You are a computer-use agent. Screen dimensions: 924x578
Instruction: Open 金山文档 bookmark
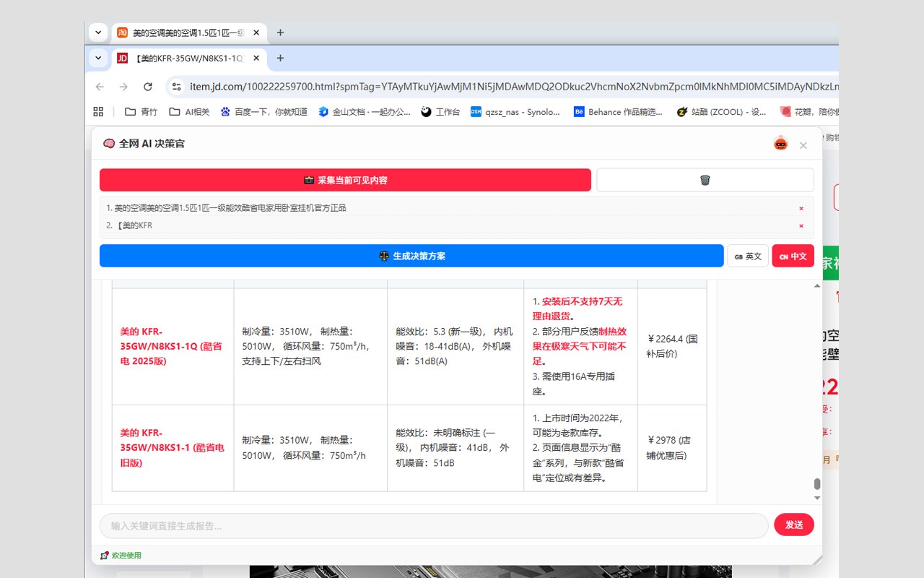tap(365, 111)
